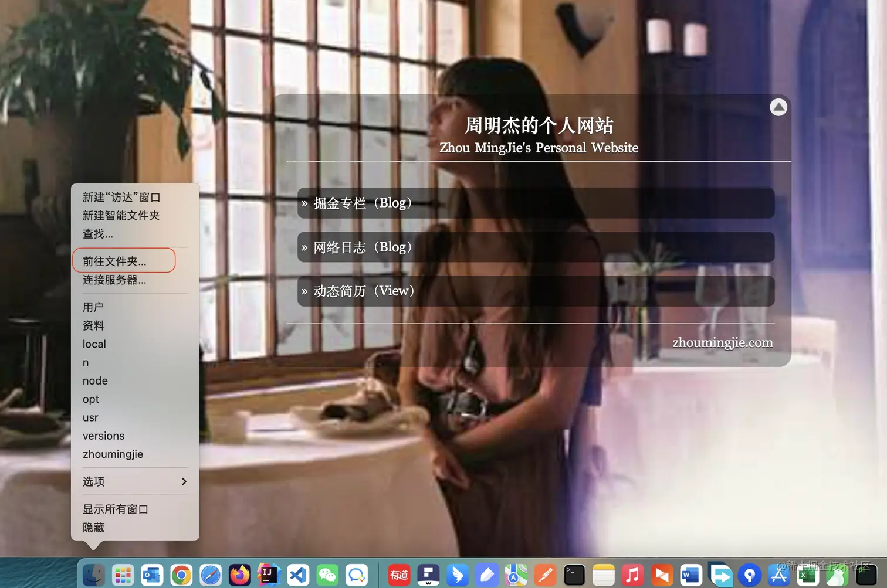The height and width of the screenshot is (588, 887).
Task: Open the blue pencil note app in Dock
Action: click(487, 575)
